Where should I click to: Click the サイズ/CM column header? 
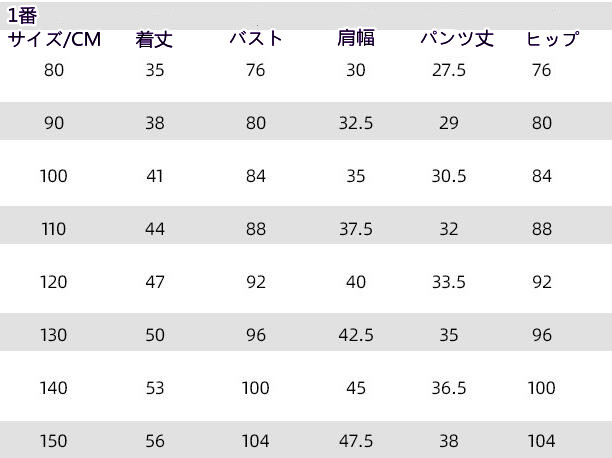(54, 39)
